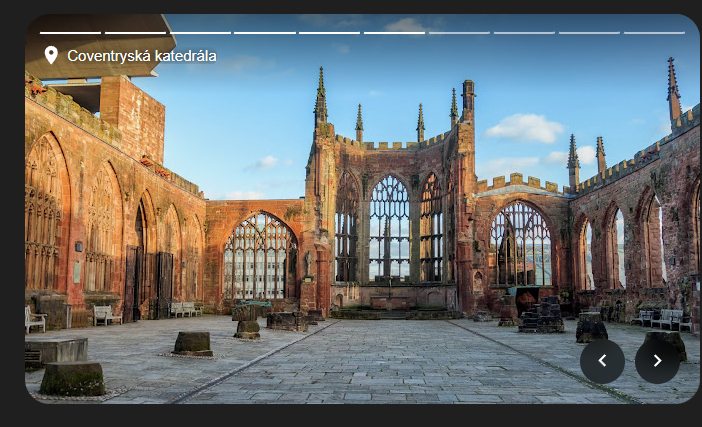Jump to the second slide progress segment
702x427 pixels.
(x=135, y=33)
